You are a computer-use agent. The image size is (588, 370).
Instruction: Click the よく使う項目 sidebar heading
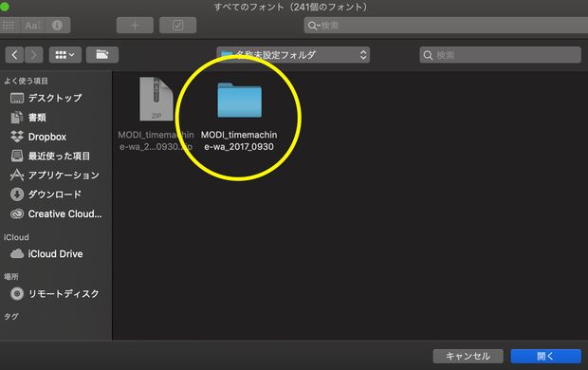[26, 81]
